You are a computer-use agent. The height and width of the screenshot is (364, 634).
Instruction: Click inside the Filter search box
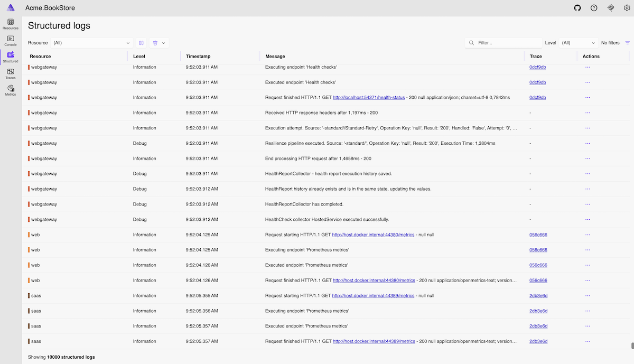tap(505, 43)
